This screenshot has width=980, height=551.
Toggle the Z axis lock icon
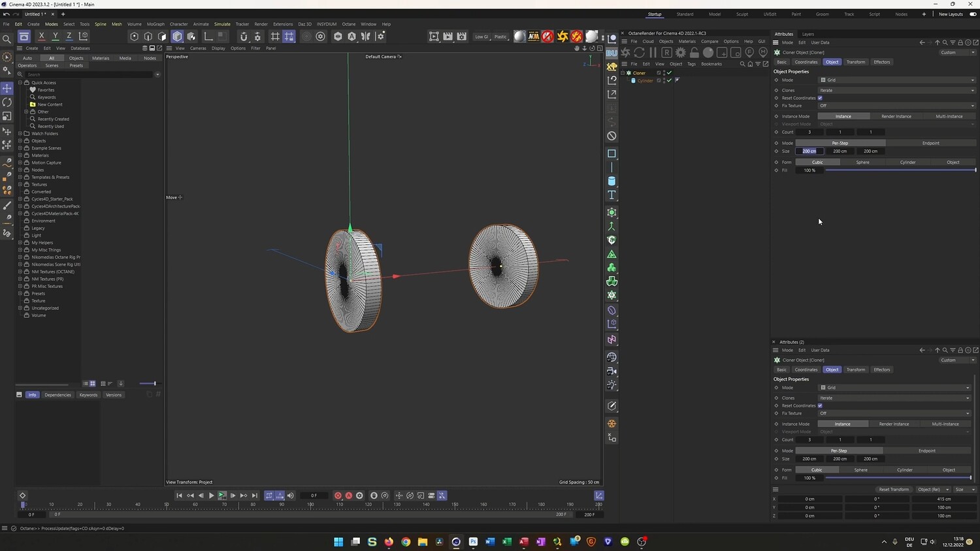tap(69, 37)
